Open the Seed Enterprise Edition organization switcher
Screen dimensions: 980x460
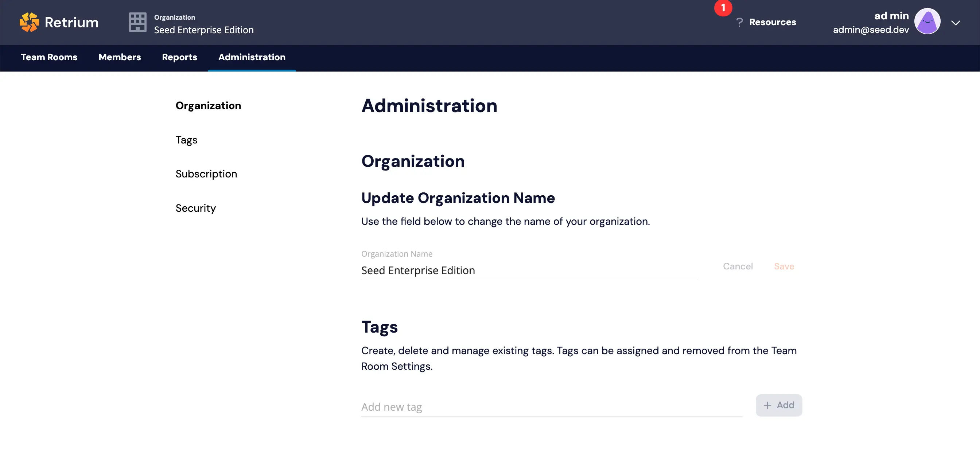(203, 30)
